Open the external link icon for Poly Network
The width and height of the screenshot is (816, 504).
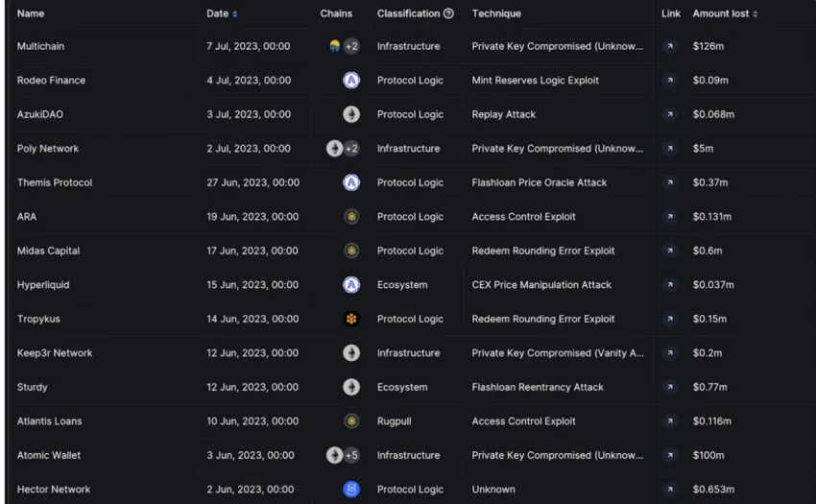click(x=670, y=149)
